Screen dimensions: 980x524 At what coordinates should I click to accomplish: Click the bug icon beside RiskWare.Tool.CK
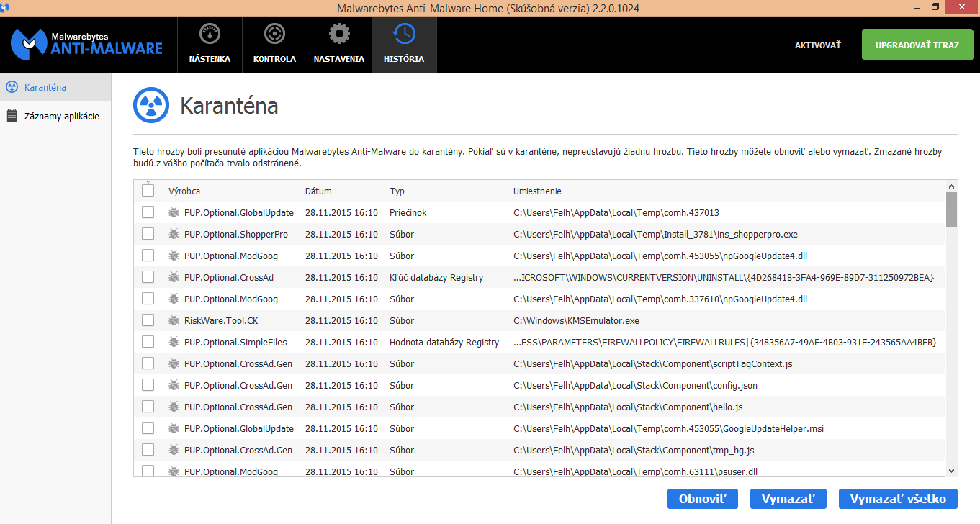click(174, 320)
